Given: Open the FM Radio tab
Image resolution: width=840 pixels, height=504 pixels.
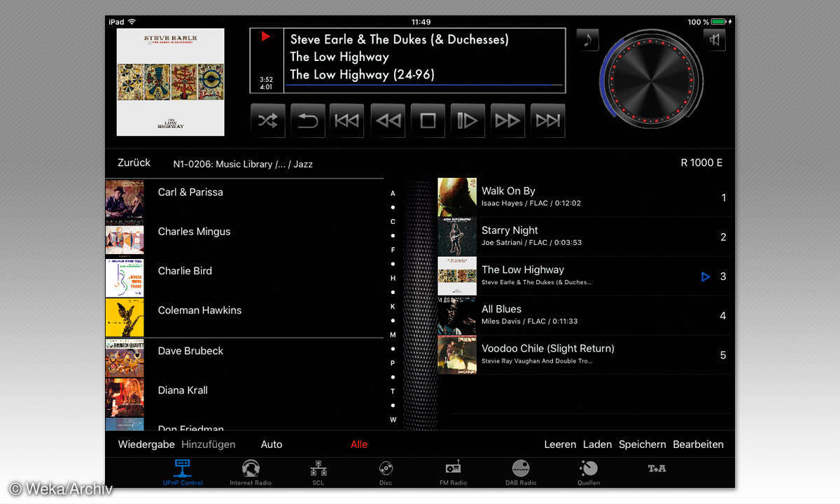Looking at the screenshot, I should click(453, 472).
